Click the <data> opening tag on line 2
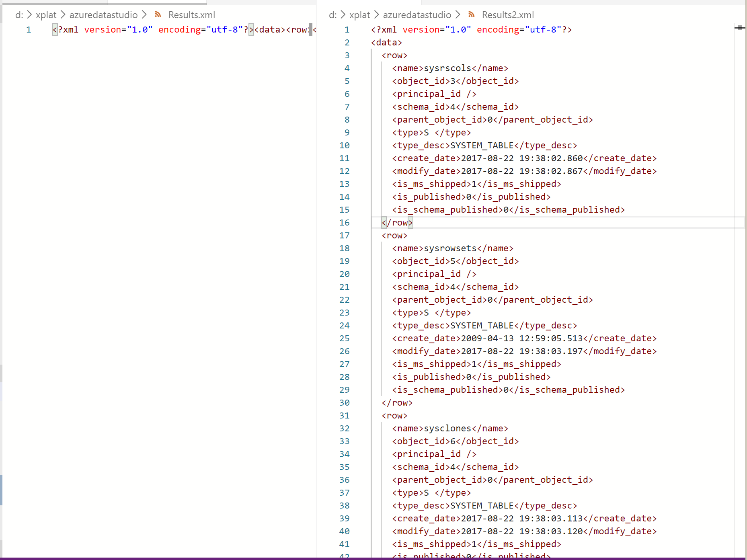This screenshot has width=747, height=560. pos(386,42)
